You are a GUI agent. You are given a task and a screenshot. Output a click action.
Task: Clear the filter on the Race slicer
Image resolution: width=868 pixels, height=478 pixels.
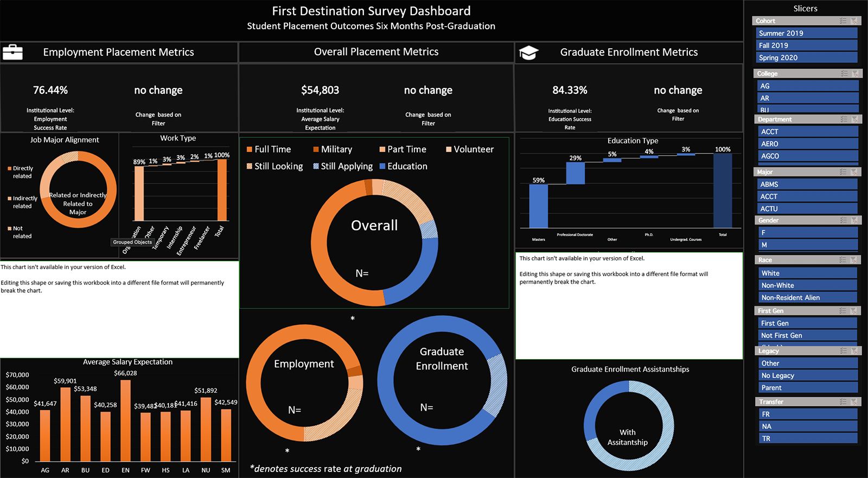point(854,260)
